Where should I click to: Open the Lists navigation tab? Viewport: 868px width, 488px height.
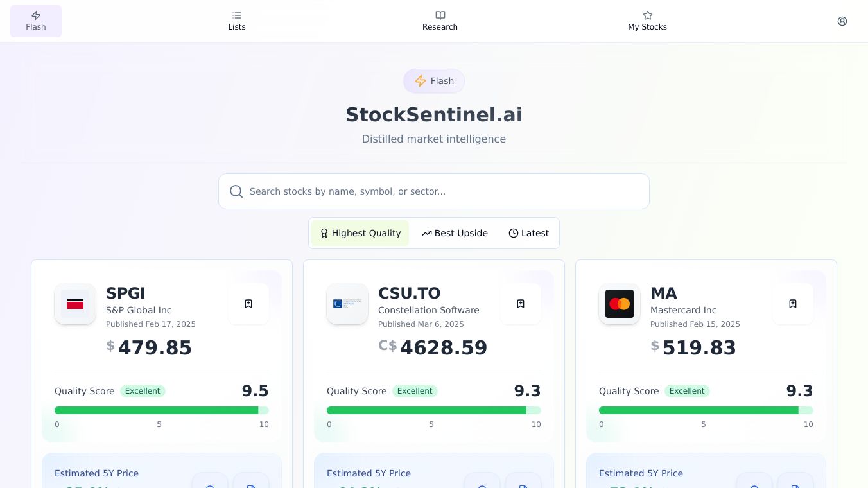[x=237, y=21]
